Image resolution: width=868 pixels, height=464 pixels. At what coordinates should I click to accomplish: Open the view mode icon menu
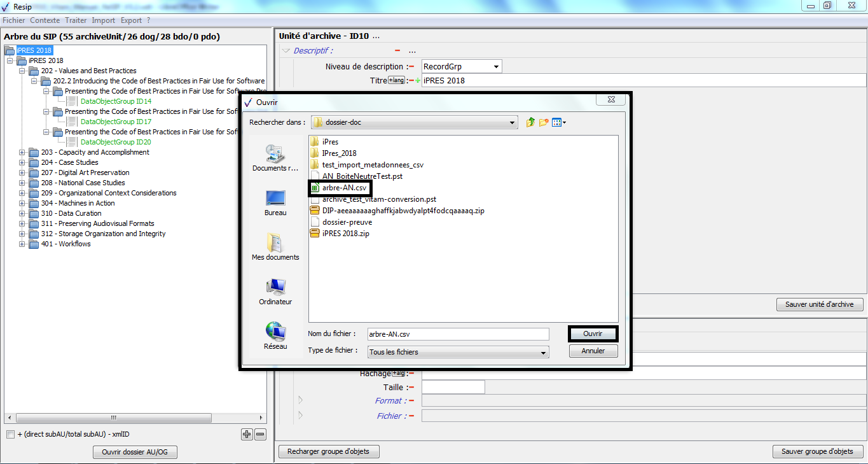pyautogui.click(x=559, y=122)
